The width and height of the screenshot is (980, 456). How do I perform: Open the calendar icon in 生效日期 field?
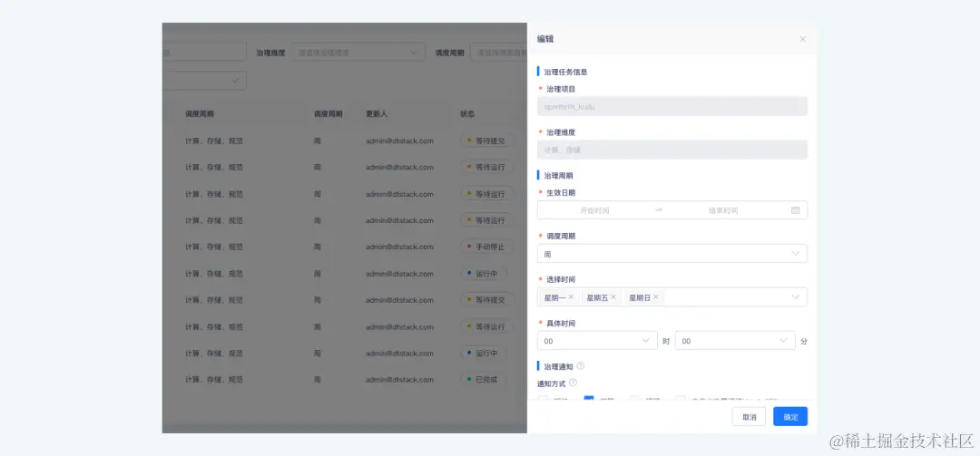coord(795,210)
